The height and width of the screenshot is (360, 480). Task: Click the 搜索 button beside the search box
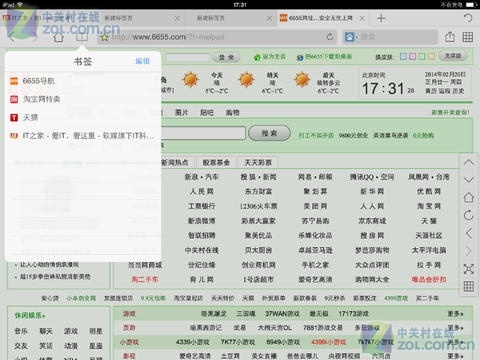[x=269, y=133]
